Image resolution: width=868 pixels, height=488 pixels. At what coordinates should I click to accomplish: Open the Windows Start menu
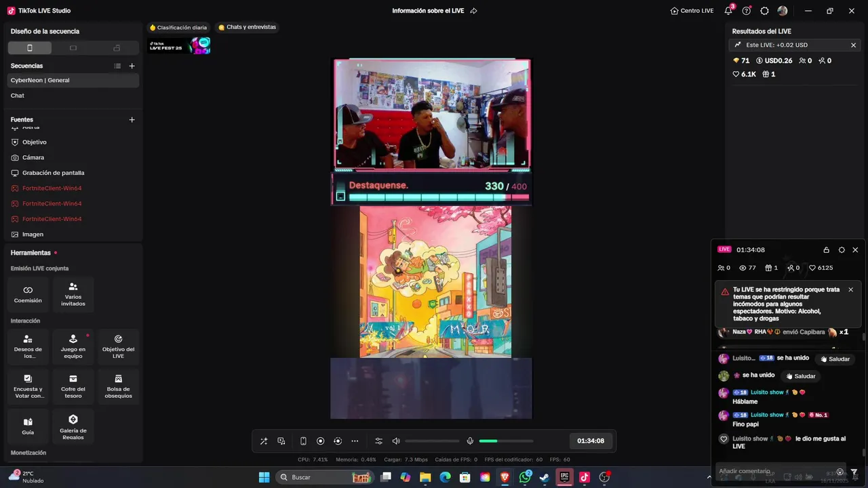pyautogui.click(x=264, y=477)
